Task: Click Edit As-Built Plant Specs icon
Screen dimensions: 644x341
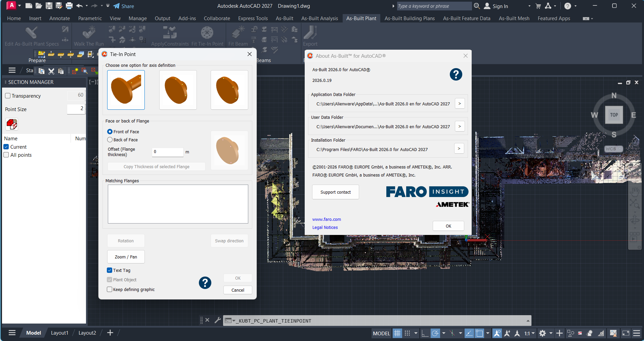Action: pyautogui.click(x=31, y=33)
